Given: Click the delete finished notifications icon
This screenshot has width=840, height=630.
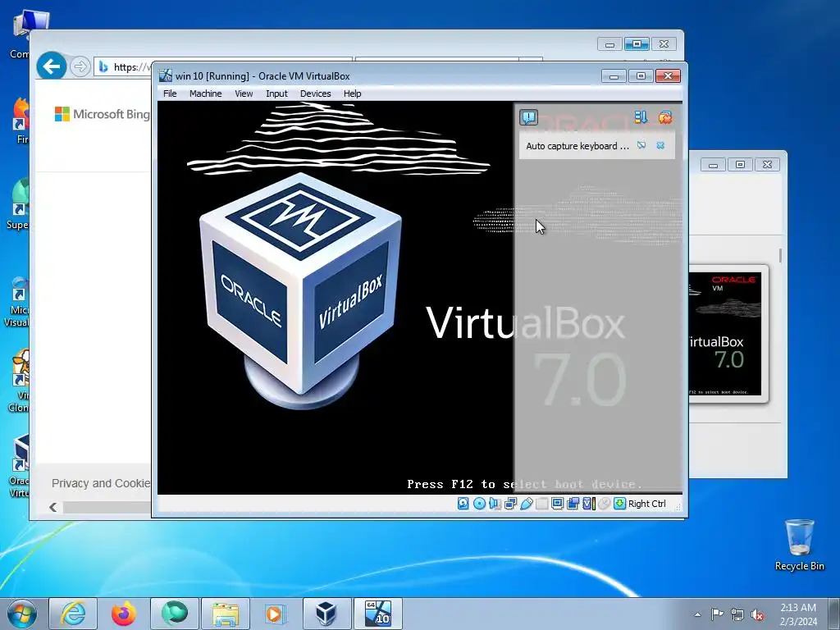Looking at the screenshot, I should pos(665,116).
